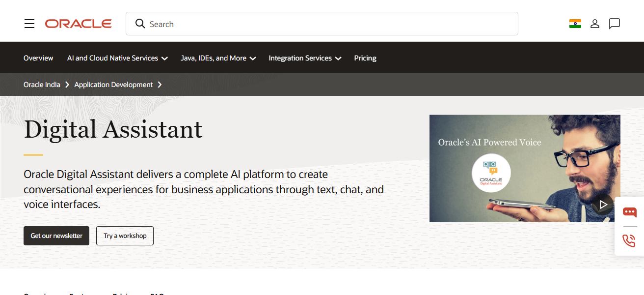The image size is (644, 295).
Task: Click the chevron after Application Development
Action: coord(160,85)
